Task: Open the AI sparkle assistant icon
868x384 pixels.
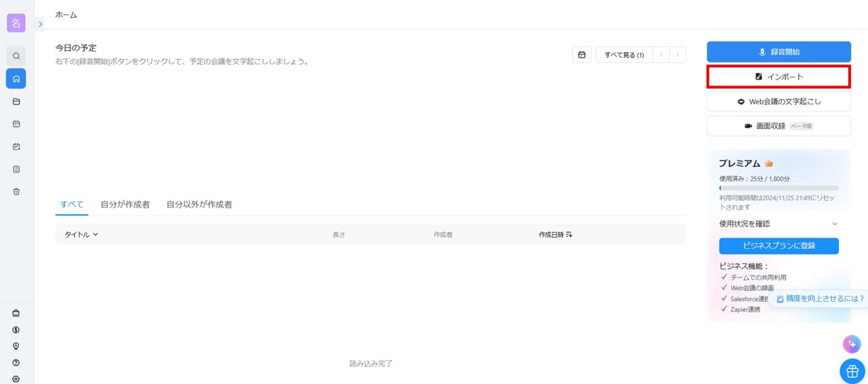Action: pos(852,344)
